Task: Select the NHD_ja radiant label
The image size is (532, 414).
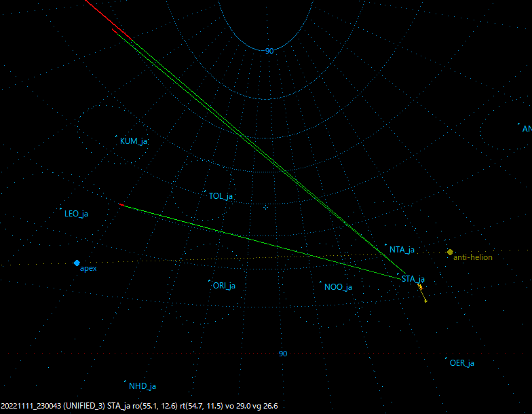Action: point(142,386)
